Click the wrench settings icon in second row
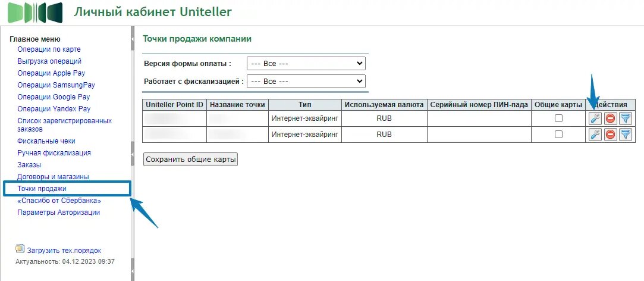 (595, 134)
